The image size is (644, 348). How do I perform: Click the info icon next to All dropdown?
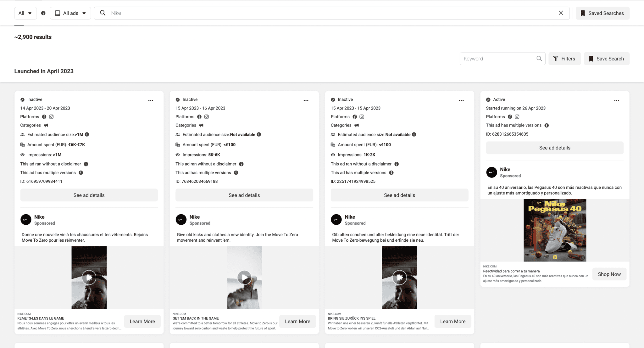(x=43, y=13)
